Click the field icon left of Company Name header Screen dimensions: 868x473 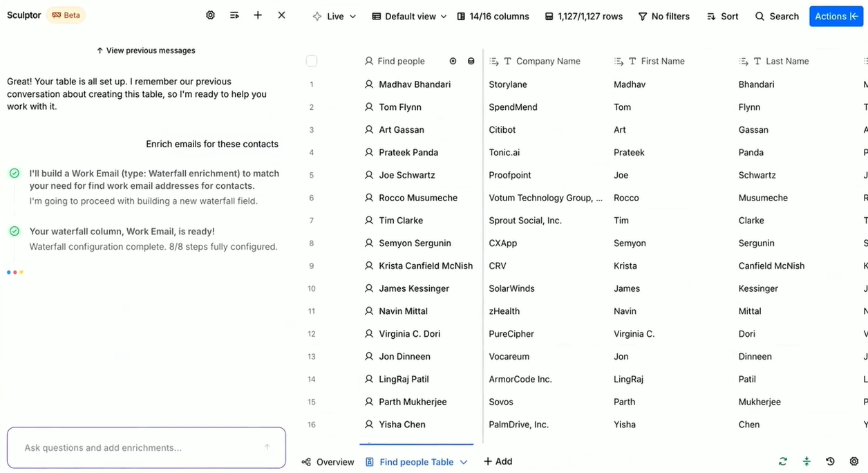(494, 62)
